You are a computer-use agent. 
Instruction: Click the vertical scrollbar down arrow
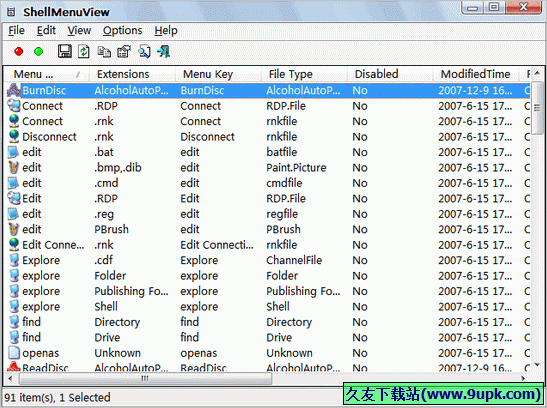point(537,365)
